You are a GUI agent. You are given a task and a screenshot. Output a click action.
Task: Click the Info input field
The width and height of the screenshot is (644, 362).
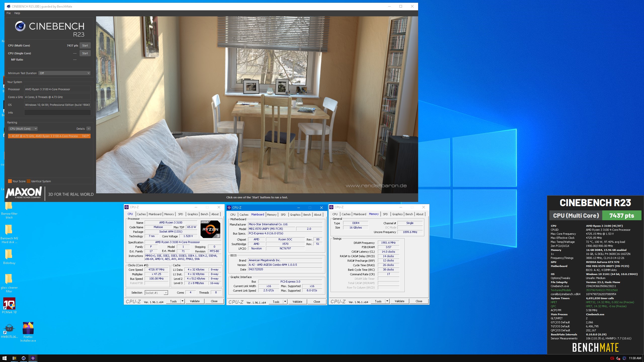tap(57, 113)
